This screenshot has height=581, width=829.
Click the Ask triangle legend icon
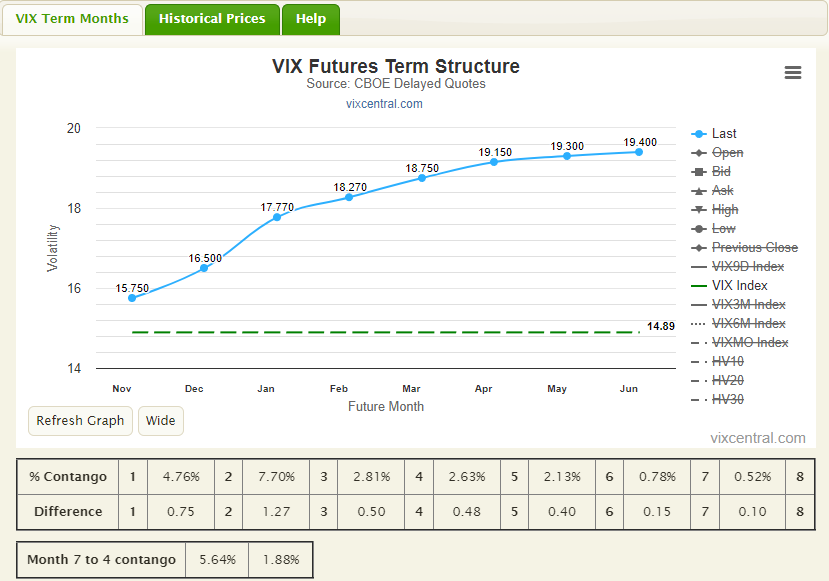[698, 191]
